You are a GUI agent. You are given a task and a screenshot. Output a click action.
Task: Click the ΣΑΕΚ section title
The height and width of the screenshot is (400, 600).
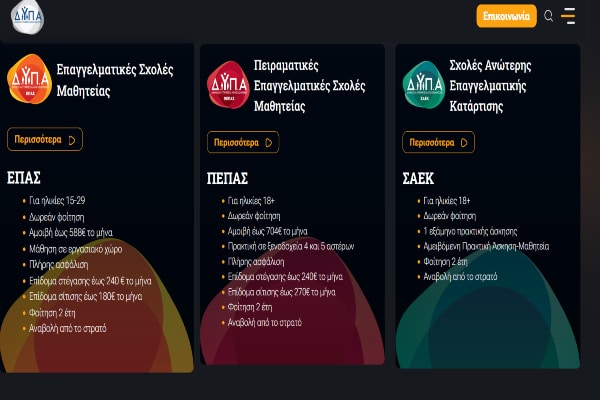418,178
